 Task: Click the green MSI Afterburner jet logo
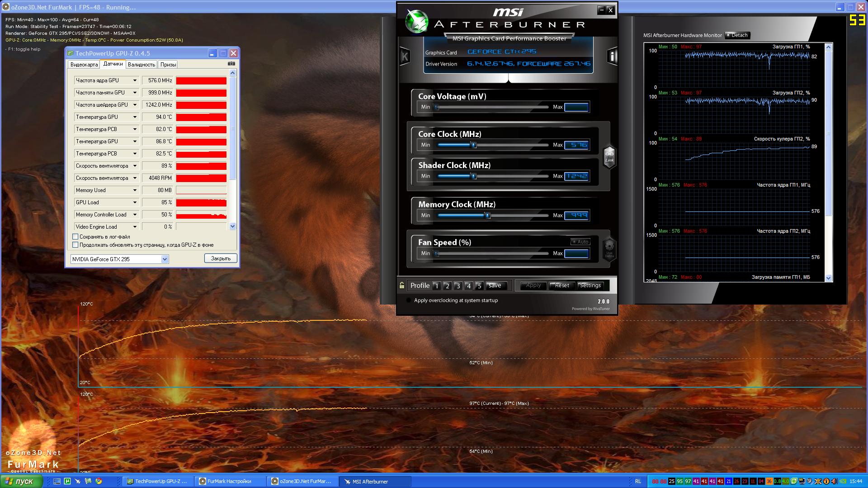[x=416, y=21]
